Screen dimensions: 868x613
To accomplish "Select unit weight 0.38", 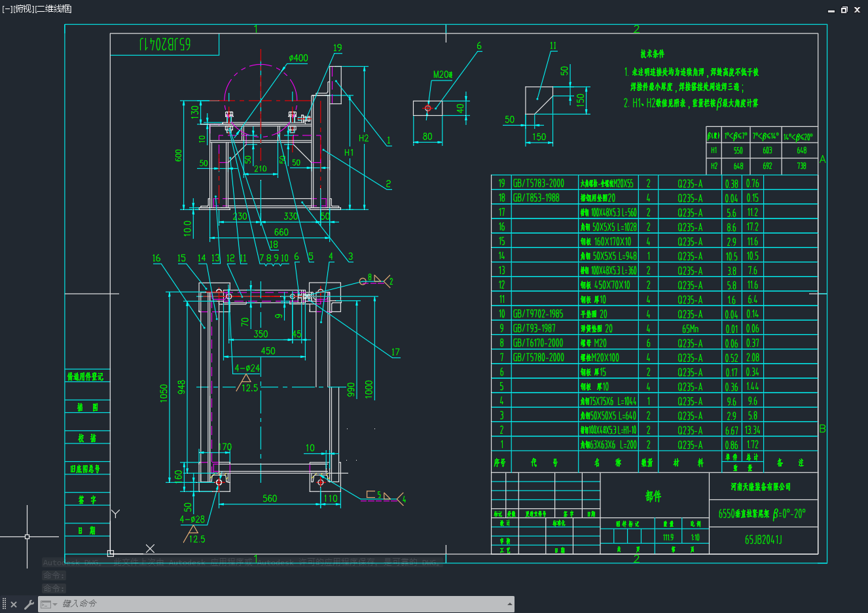I will 732,183.
